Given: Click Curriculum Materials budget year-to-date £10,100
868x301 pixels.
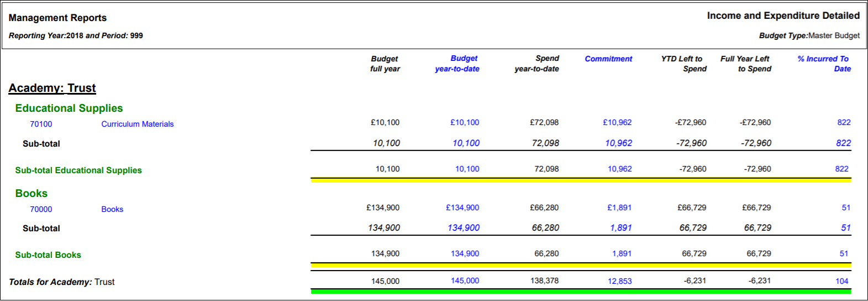Looking at the screenshot, I should click(x=465, y=122).
